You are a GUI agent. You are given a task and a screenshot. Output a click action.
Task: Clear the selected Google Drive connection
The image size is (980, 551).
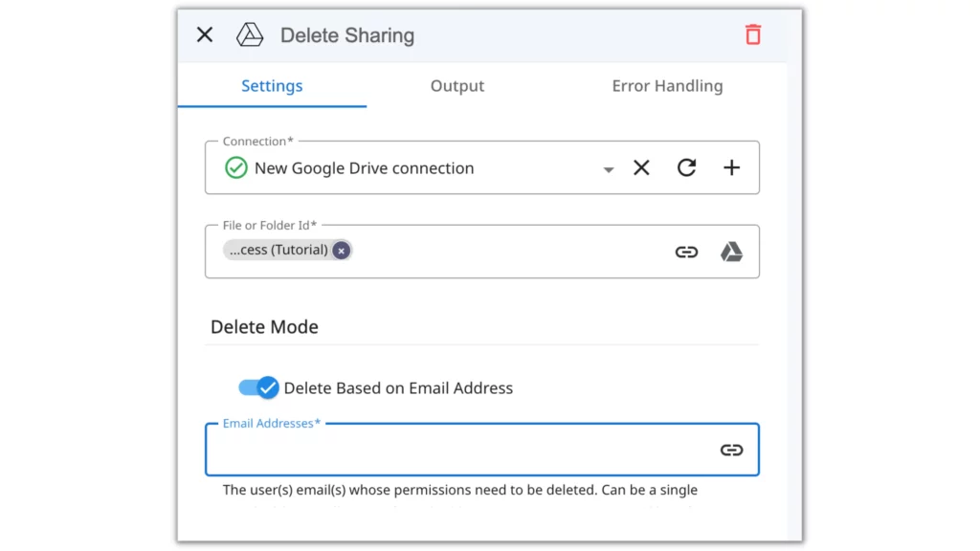pyautogui.click(x=641, y=167)
